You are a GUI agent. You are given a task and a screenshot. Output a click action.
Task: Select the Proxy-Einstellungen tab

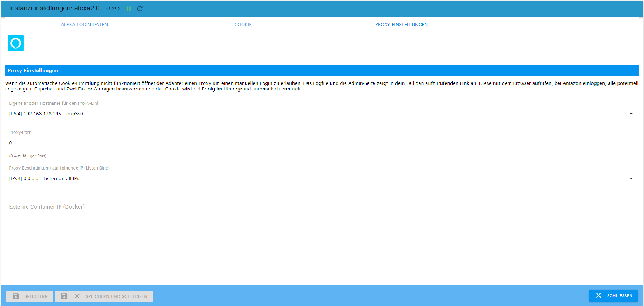coord(401,25)
